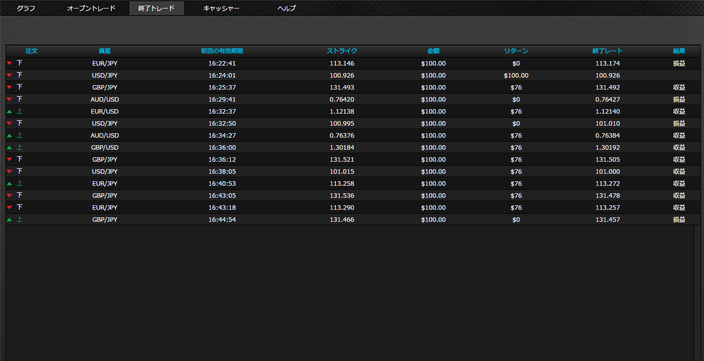Screen dimensions: 704x361
Task: Click the 結果 column header
Action: [679, 51]
